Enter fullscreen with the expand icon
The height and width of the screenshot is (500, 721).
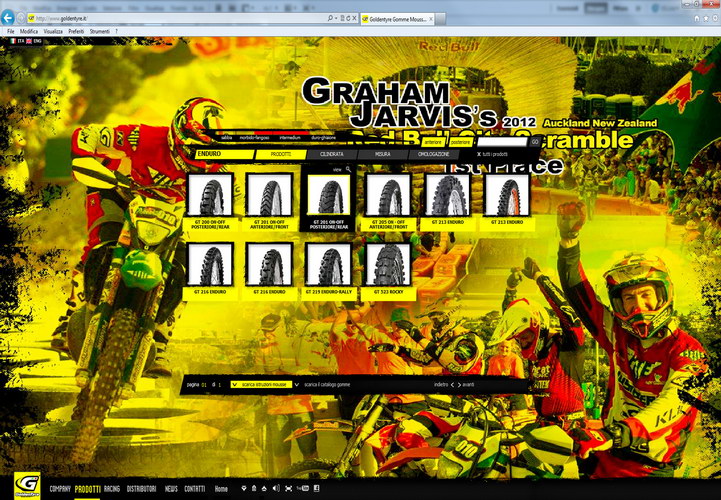click(288, 489)
